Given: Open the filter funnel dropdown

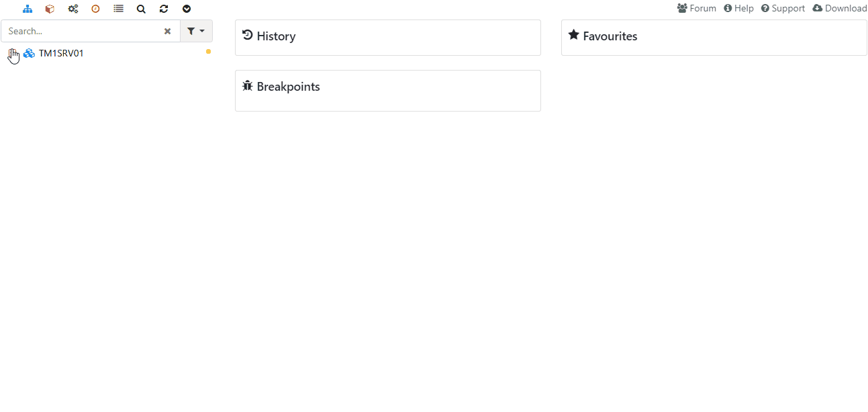Looking at the screenshot, I should point(196,31).
